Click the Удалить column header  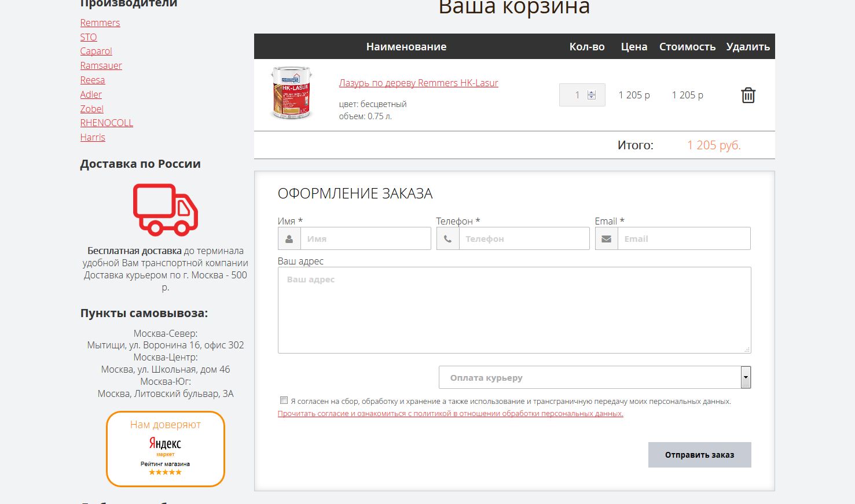click(748, 47)
